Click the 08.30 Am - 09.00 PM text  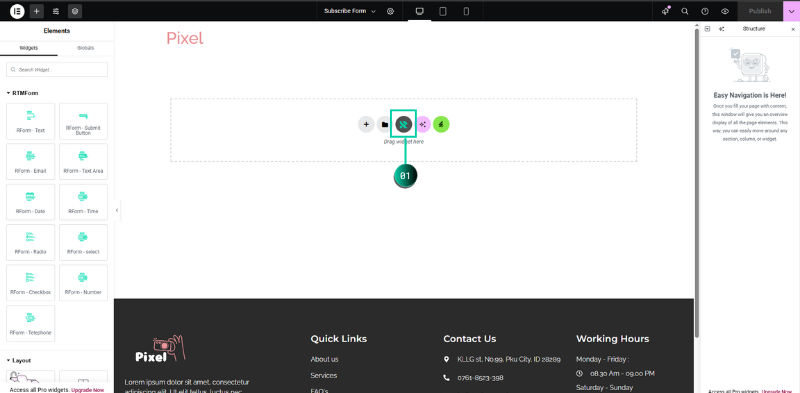(622, 374)
